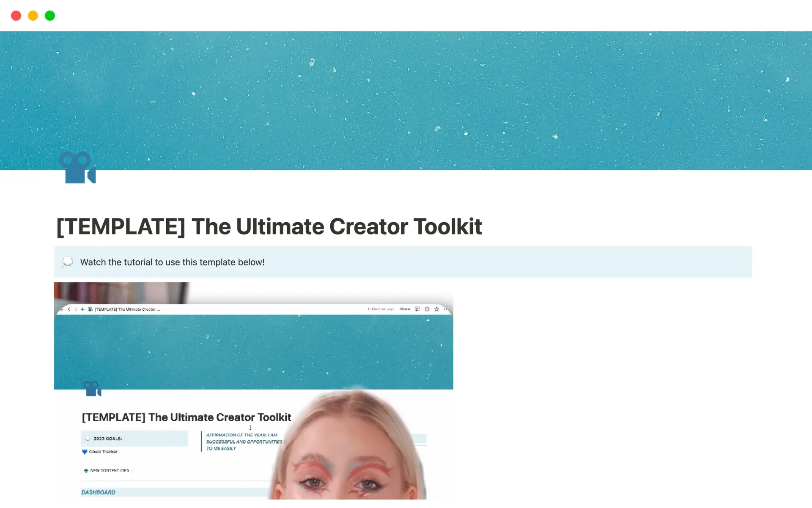This screenshot has height=508, width=812.
Task: Click the speech bubble icon in the callout
Action: (68, 262)
